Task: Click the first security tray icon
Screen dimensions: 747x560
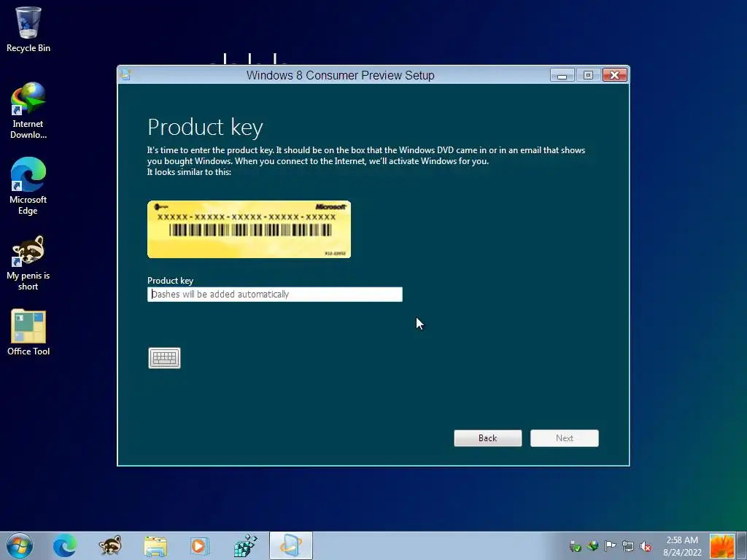Action: (x=575, y=546)
